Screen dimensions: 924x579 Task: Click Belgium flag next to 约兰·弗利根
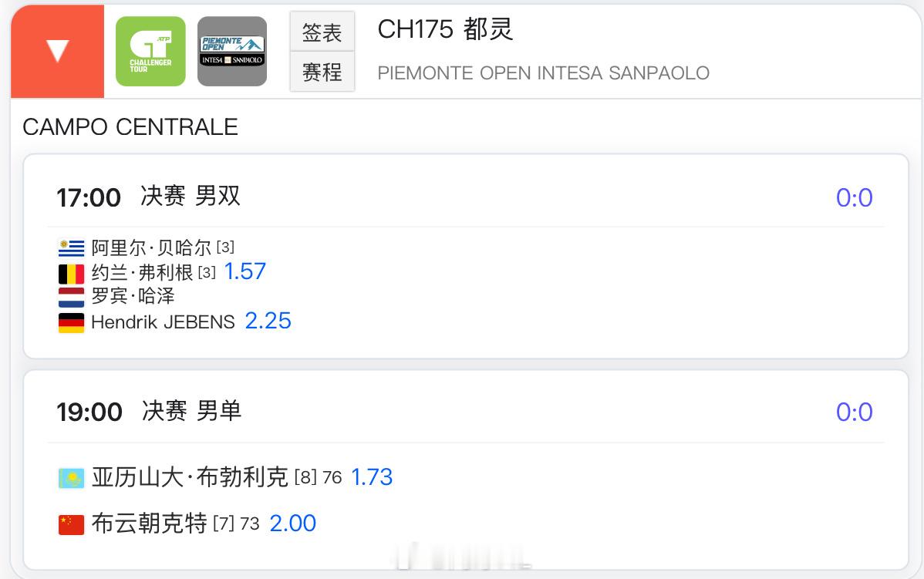point(71,274)
